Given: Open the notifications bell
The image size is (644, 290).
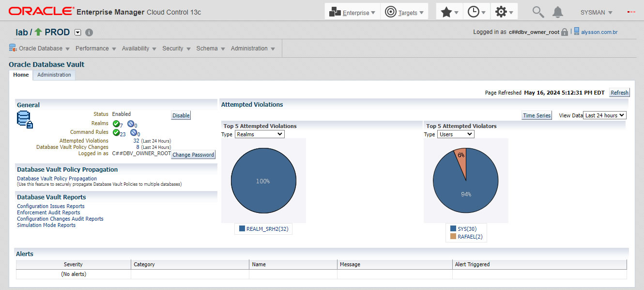Looking at the screenshot, I should (x=558, y=12).
